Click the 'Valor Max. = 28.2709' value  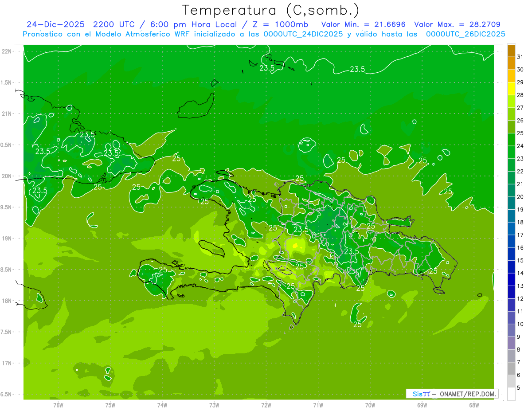click(x=457, y=24)
